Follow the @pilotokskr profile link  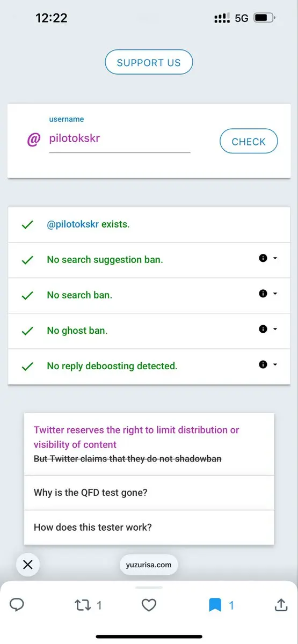tap(73, 224)
